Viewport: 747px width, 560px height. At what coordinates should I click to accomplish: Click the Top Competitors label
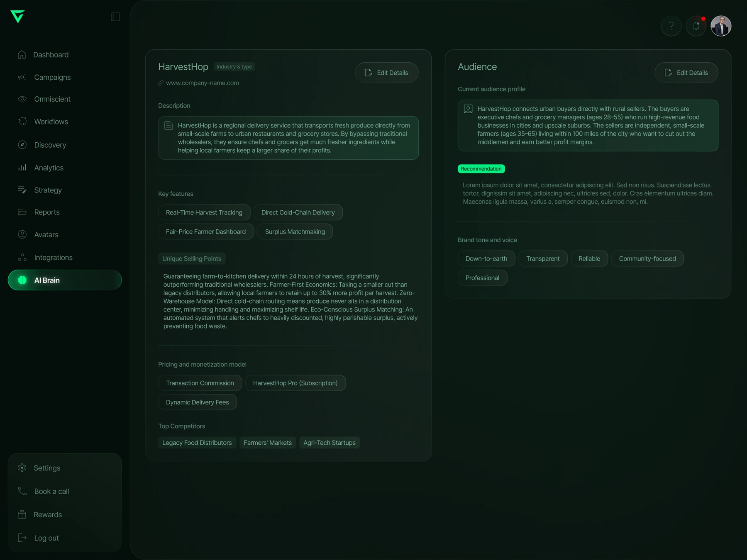point(181,426)
